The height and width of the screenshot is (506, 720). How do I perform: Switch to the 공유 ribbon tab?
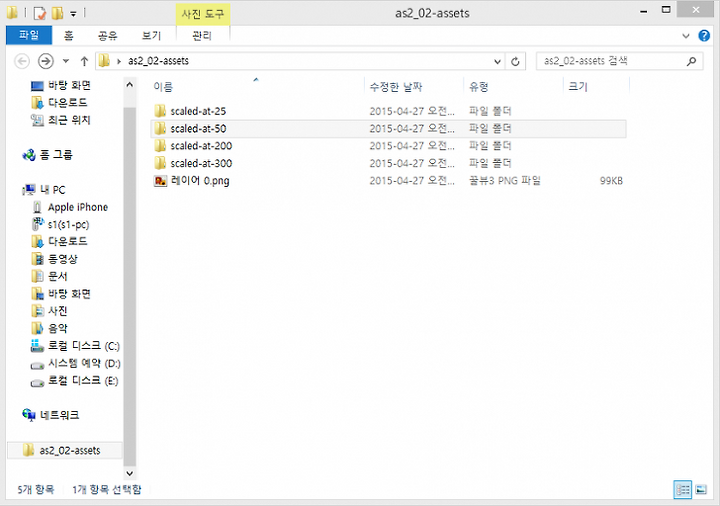[x=108, y=35]
